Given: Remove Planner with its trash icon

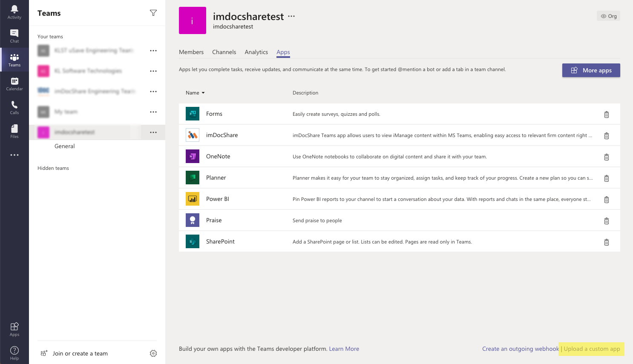Looking at the screenshot, I should [607, 178].
